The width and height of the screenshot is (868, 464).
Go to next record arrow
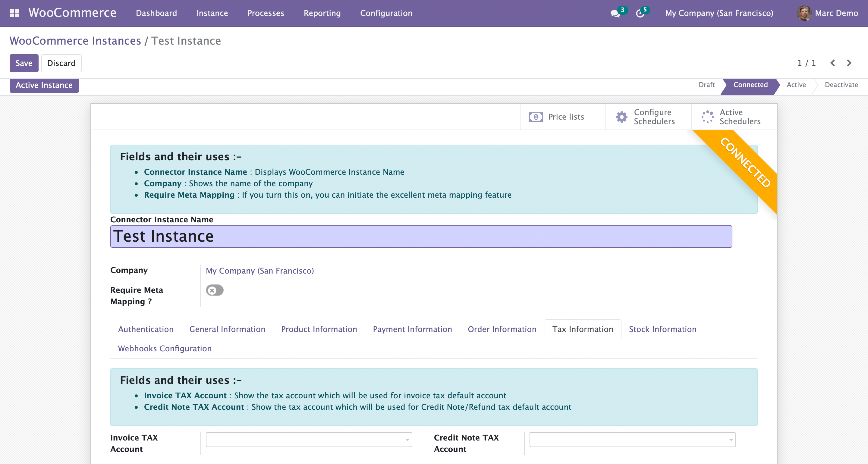849,63
